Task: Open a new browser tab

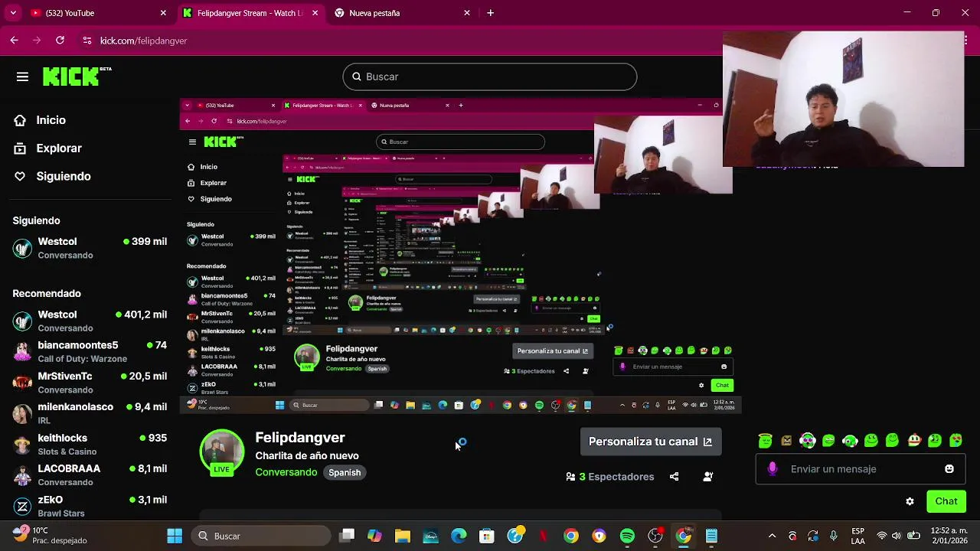Action: [490, 13]
